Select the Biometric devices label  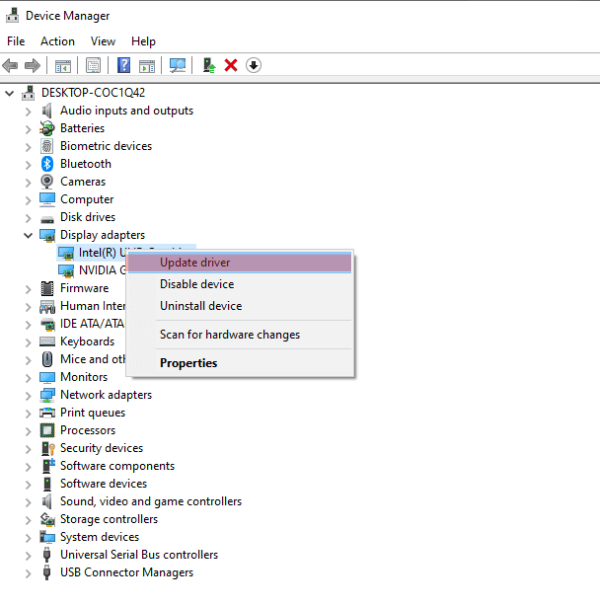pos(106,146)
